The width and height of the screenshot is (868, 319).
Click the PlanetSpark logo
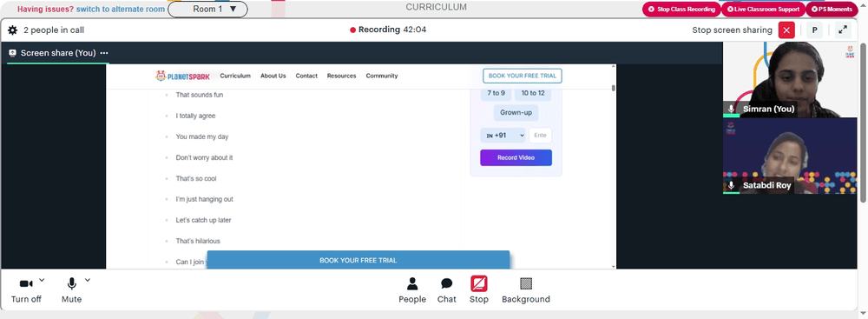tap(182, 76)
